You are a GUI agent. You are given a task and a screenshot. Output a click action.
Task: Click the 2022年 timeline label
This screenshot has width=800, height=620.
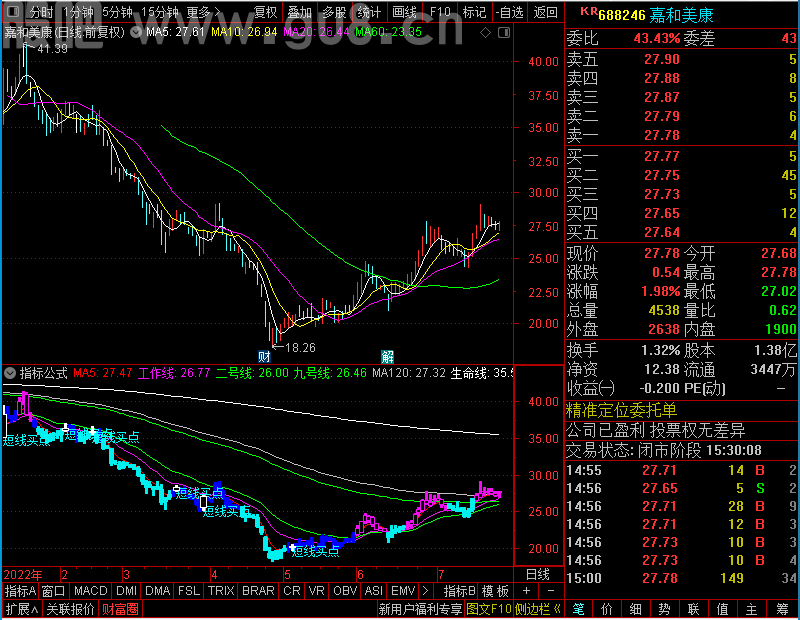pos(23,575)
